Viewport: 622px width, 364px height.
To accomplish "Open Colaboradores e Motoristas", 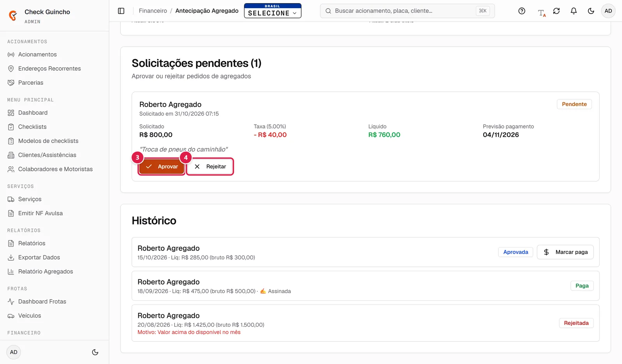I will (54, 169).
